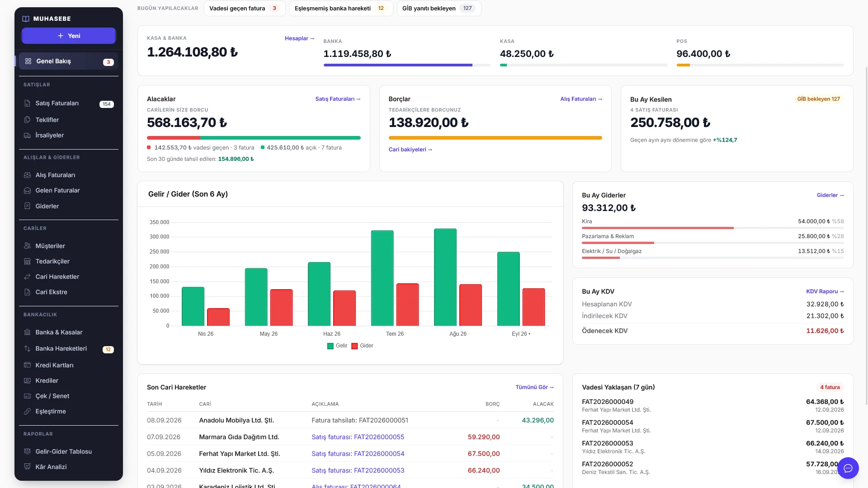Click the Giderler sidebar icon
This screenshot has width=868, height=488.
[27, 206]
